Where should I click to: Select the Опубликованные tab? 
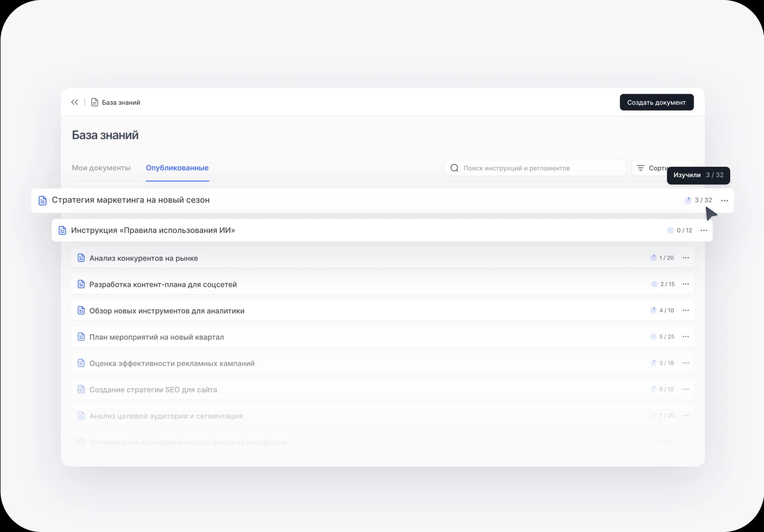(177, 168)
